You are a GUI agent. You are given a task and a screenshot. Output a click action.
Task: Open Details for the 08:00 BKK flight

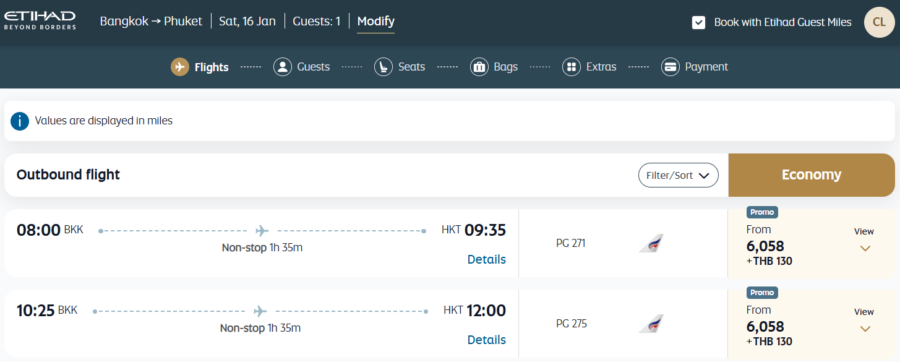[x=487, y=259]
